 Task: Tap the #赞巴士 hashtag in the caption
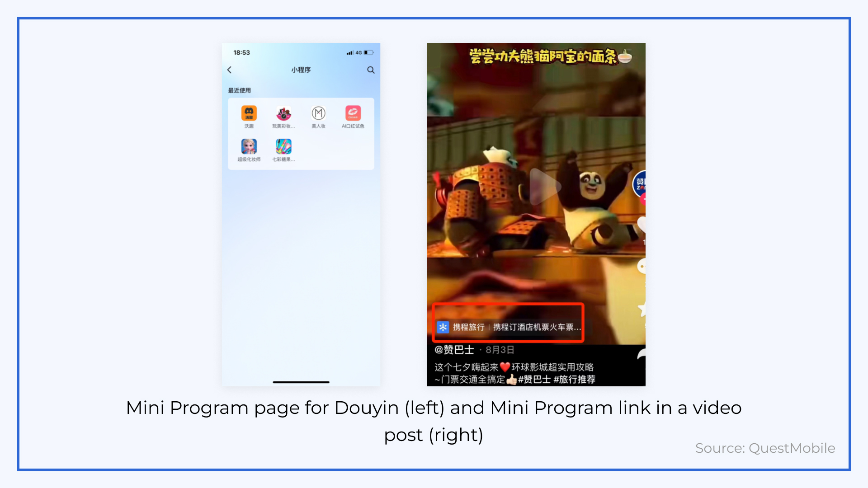pos(534,380)
